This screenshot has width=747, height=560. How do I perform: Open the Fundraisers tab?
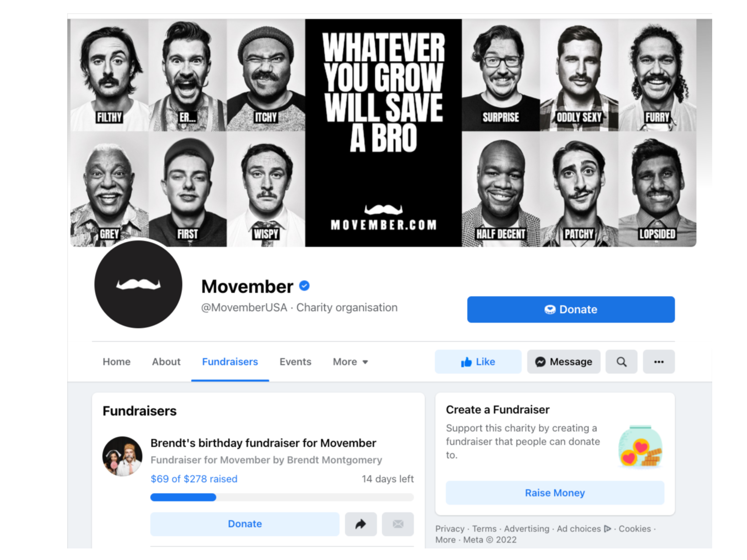(230, 362)
